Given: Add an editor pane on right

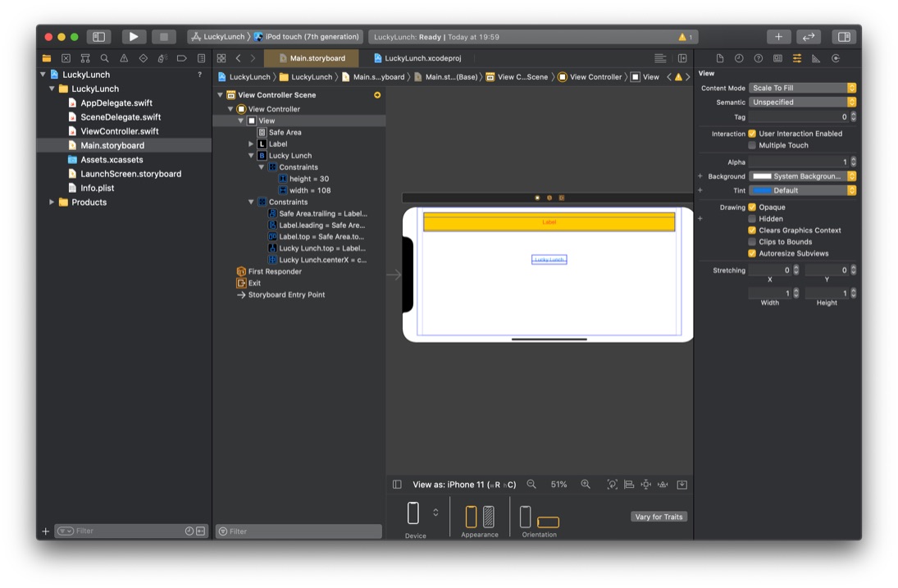Looking at the screenshot, I should (682, 58).
